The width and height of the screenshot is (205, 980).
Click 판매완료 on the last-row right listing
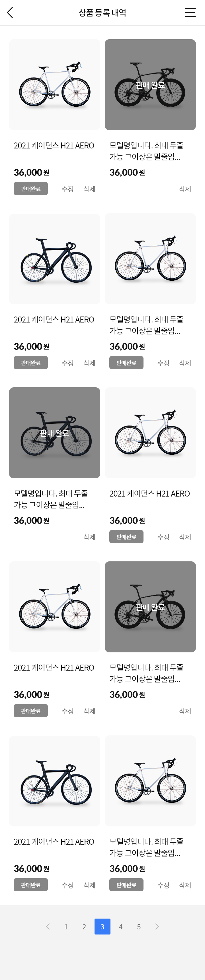click(126, 884)
